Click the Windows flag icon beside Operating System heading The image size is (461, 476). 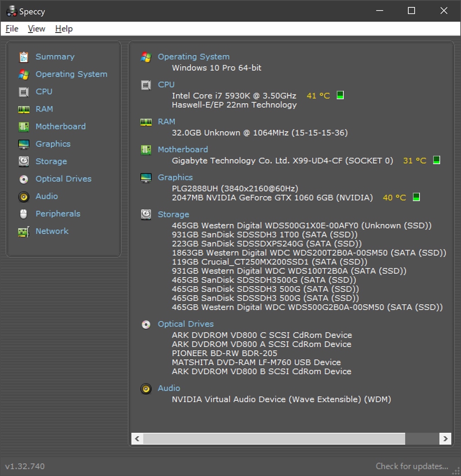[146, 57]
